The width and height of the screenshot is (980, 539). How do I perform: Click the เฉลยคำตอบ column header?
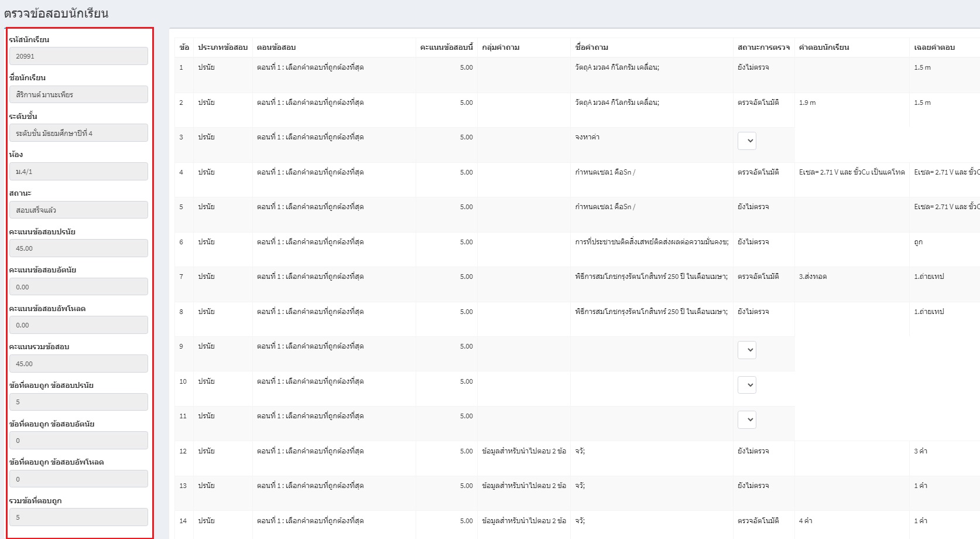click(934, 47)
